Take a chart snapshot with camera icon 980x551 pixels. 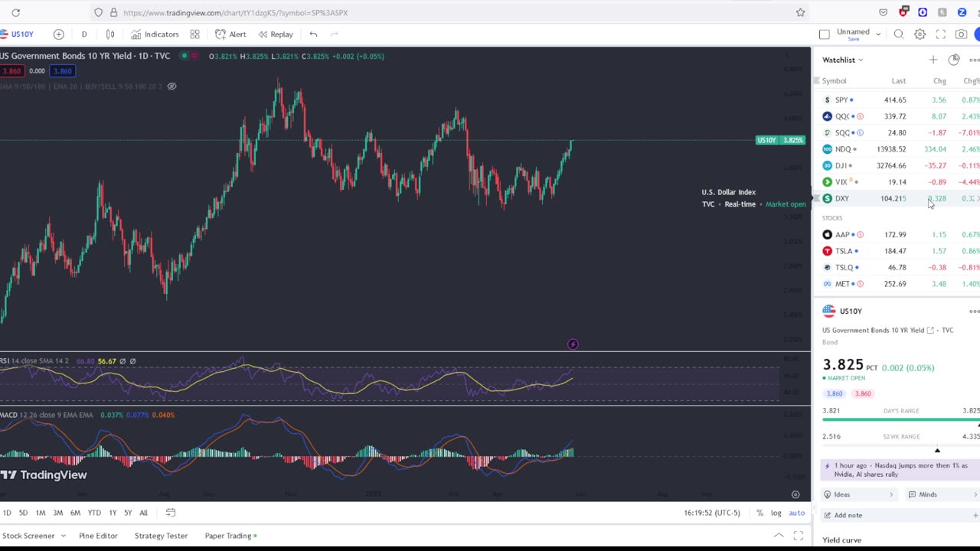[961, 34]
